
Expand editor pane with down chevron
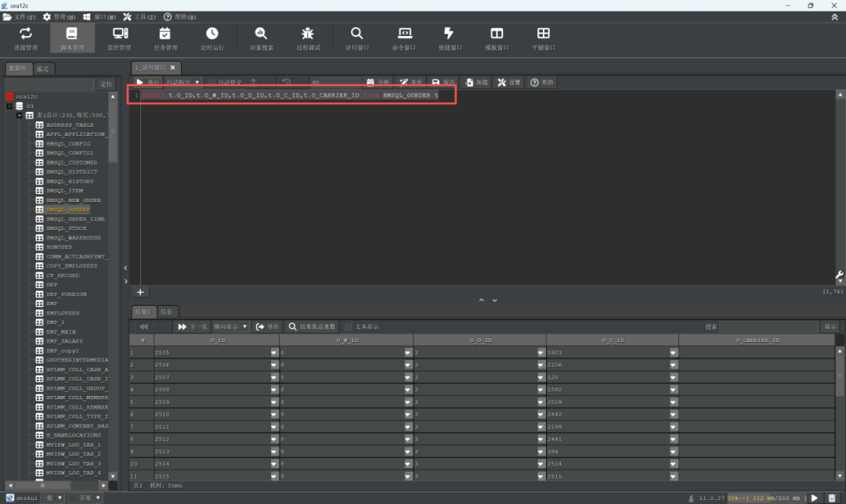click(x=495, y=300)
